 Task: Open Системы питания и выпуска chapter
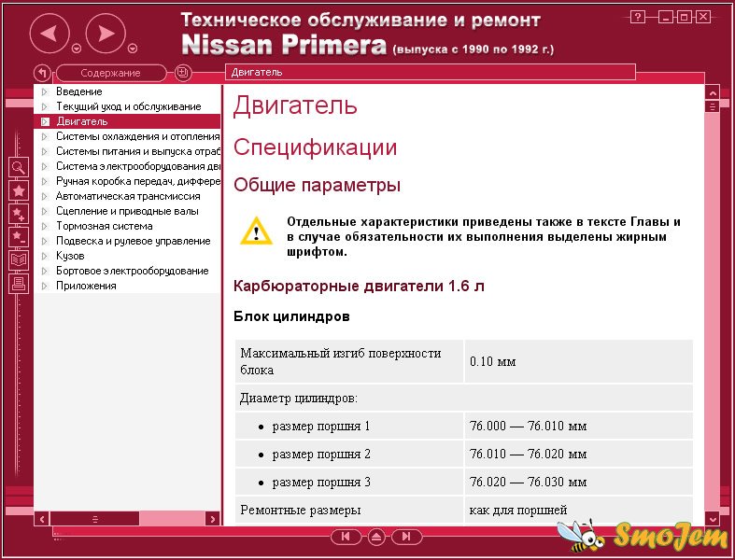coord(138,151)
